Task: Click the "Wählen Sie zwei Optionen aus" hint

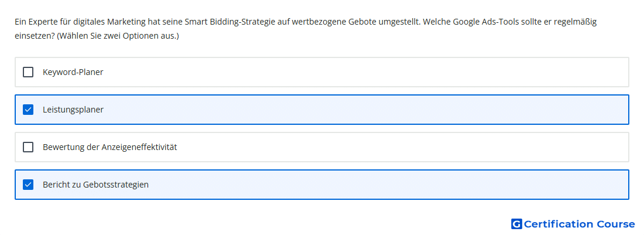Action: [118, 36]
